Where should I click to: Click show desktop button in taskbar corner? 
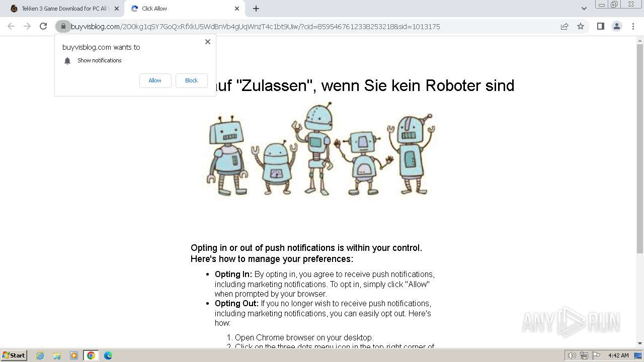638,355
